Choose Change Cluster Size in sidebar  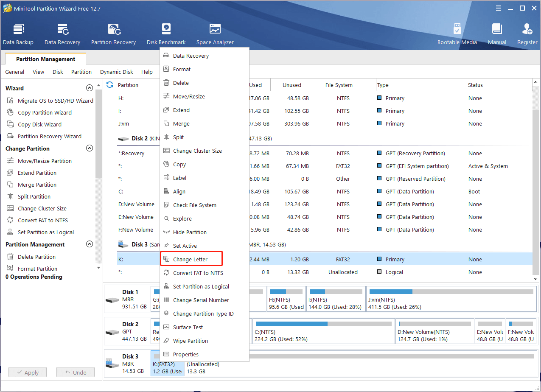(37, 209)
